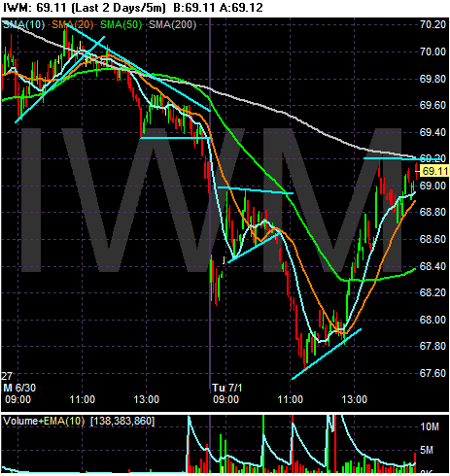450x476 pixels.
Task: Click the Tuesday 09:00 time label
Action: (x=225, y=399)
